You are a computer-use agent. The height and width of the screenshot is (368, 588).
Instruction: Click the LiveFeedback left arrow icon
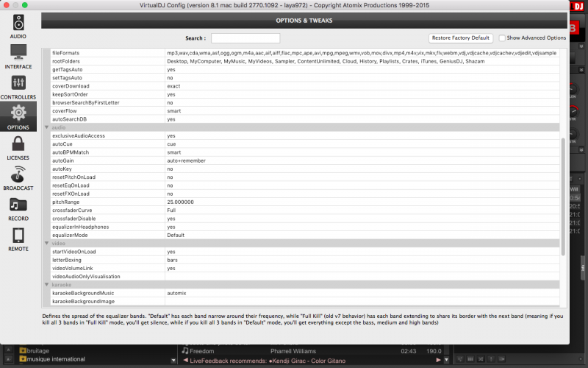click(x=185, y=361)
